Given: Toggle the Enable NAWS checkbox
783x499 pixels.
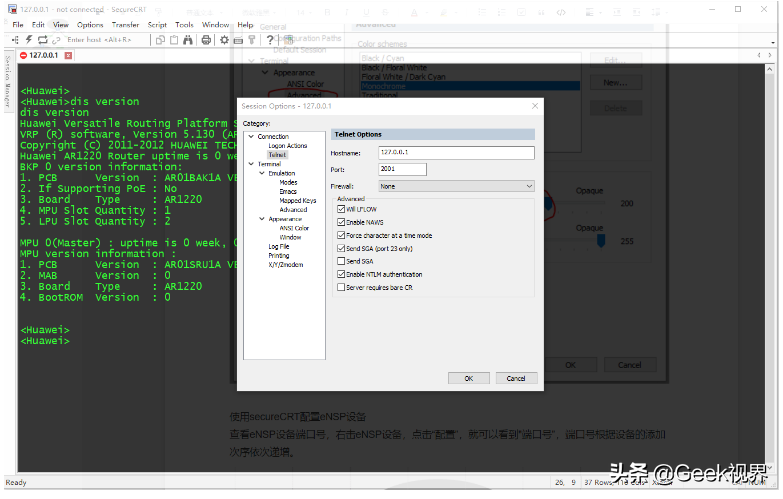Looking at the screenshot, I should pyautogui.click(x=342, y=222).
